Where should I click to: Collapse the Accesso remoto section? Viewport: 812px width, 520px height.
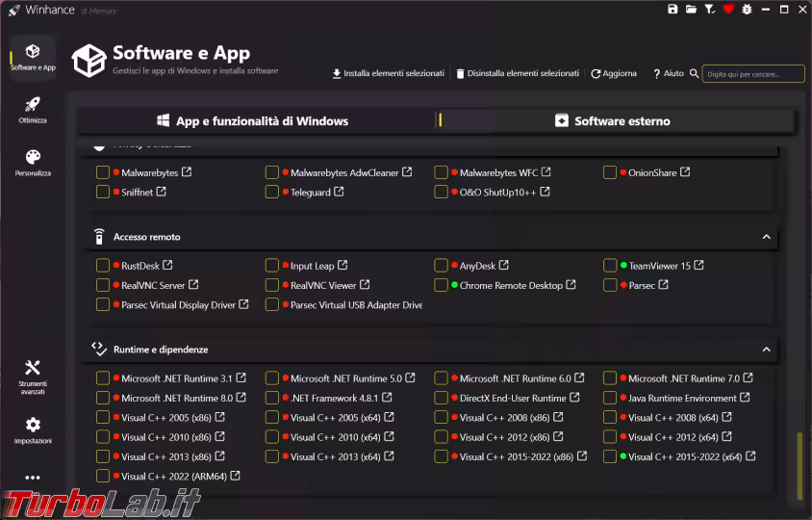click(x=767, y=237)
